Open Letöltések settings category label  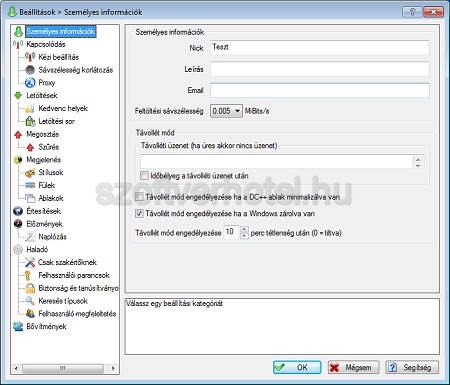click(42, 96)
